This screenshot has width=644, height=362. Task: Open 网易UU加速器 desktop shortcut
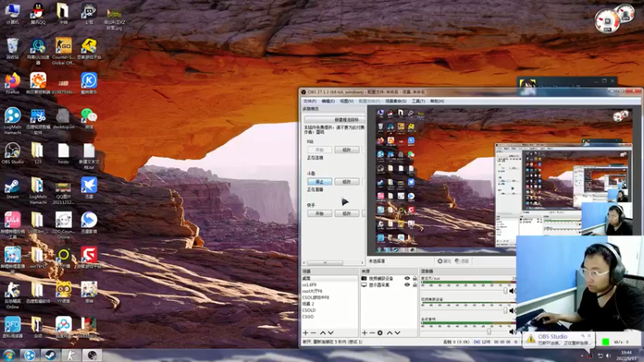click(38, 51)
